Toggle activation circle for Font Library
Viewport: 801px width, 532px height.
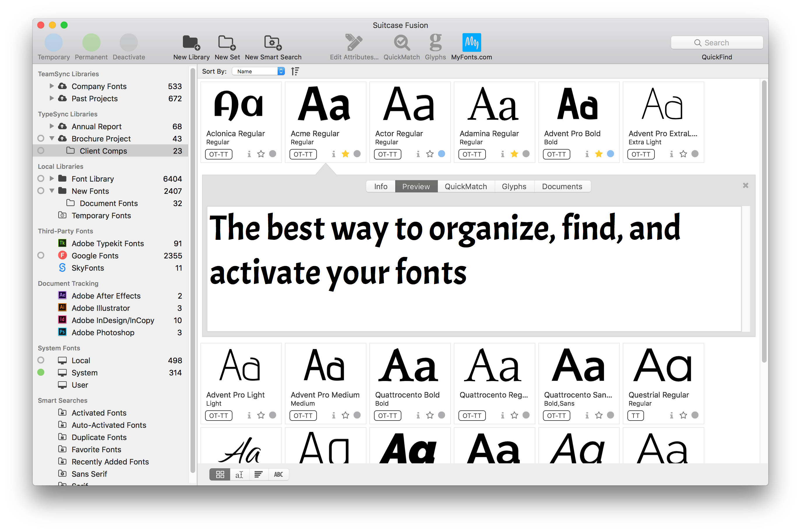coord(41,178)
